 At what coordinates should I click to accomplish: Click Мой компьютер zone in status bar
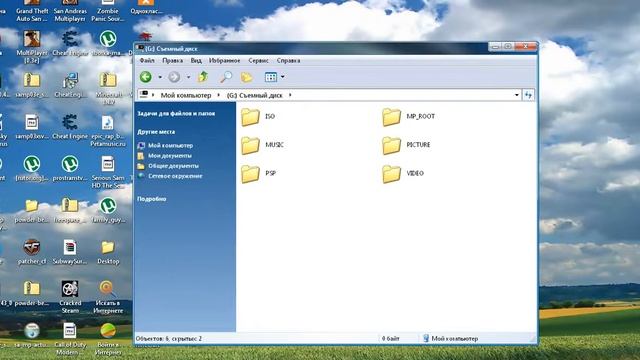(x=451, y=338)
